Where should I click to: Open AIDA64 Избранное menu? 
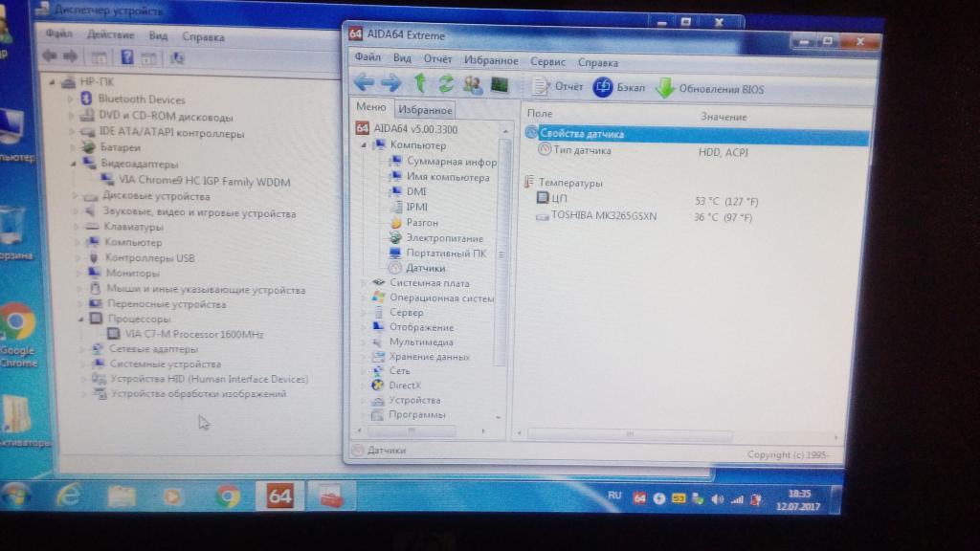(491, 60)
